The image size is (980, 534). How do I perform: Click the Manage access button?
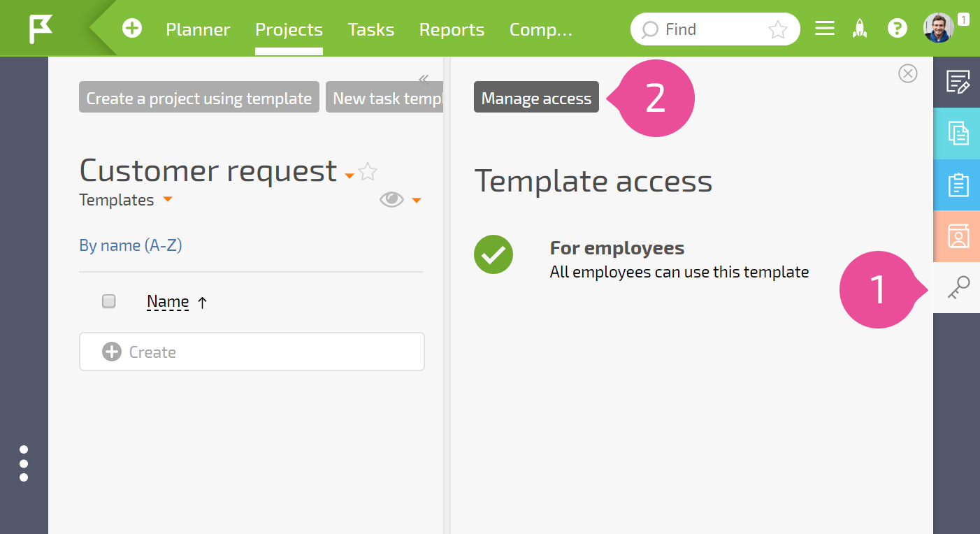pos(536,97)
